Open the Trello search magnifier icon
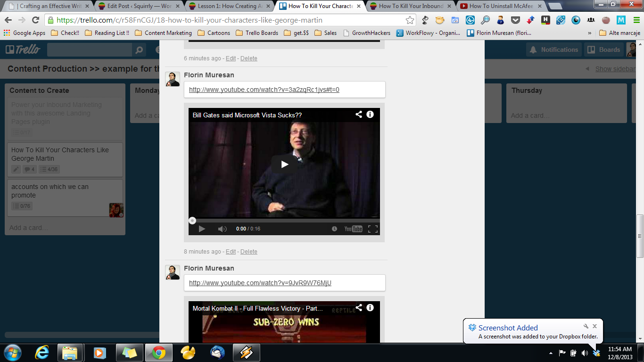 (139, 50)
